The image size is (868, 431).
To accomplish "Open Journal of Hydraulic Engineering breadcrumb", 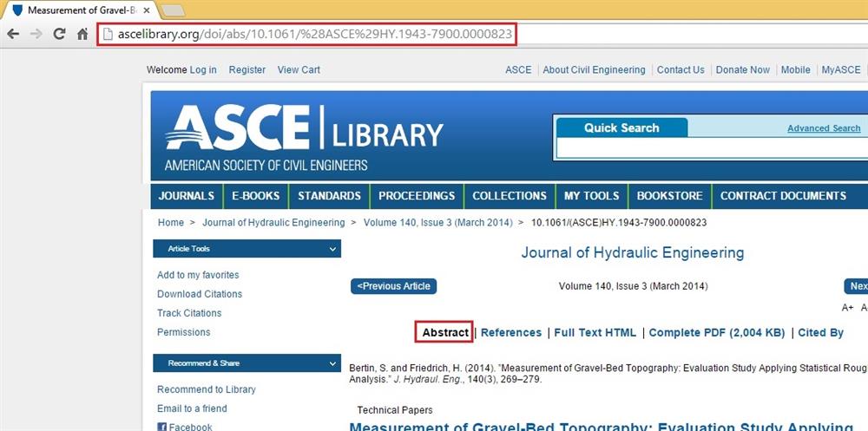I will (273, 222).
